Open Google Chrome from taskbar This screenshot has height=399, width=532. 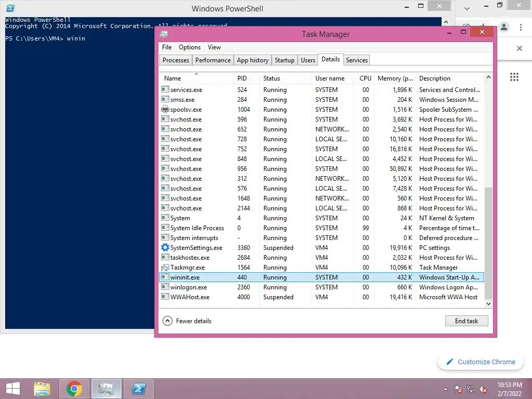pyautogui.click(x=74, y=389)
